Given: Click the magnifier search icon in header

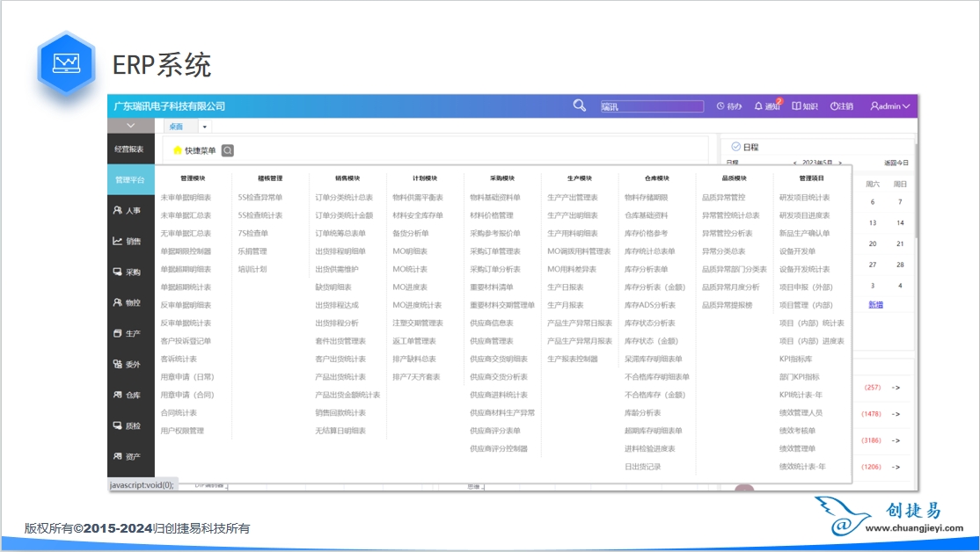Looking at the screenshot, I should 579,105.
